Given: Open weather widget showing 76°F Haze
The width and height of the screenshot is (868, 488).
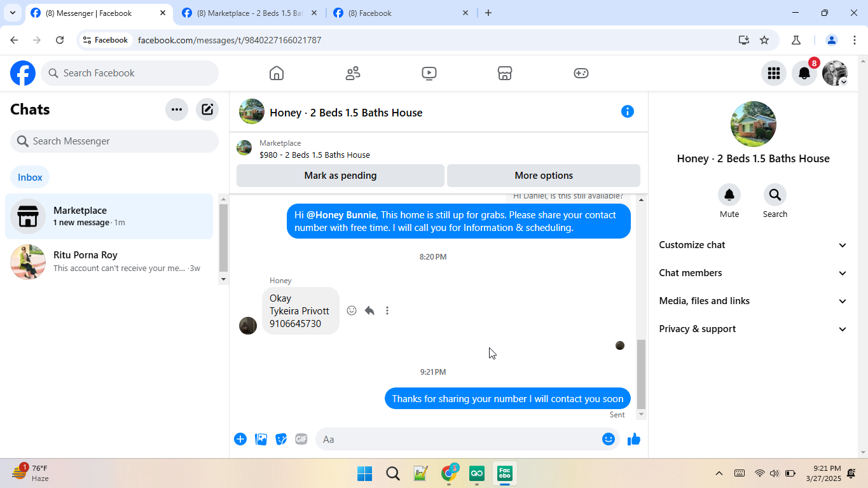Looking at the screenshot, I should (31, 473).
